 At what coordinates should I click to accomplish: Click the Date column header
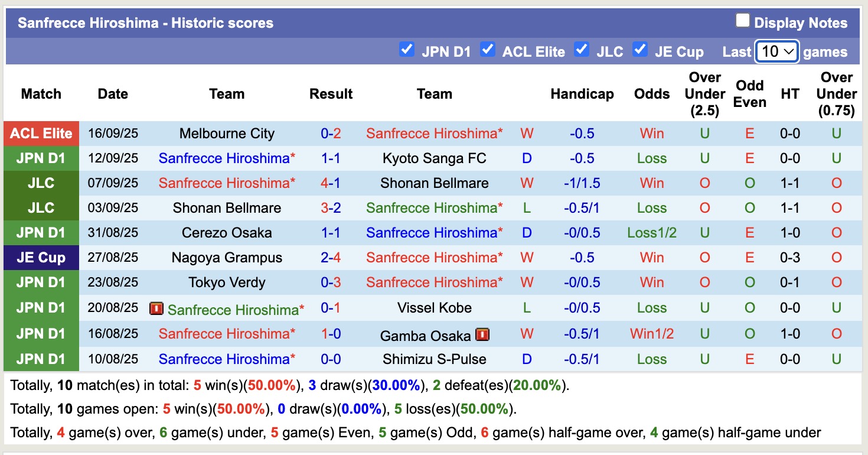coord(113,93)
